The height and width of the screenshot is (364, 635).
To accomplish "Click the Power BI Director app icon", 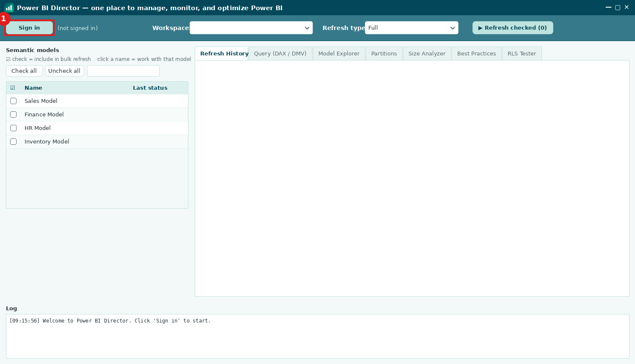I will pos(9,8).
